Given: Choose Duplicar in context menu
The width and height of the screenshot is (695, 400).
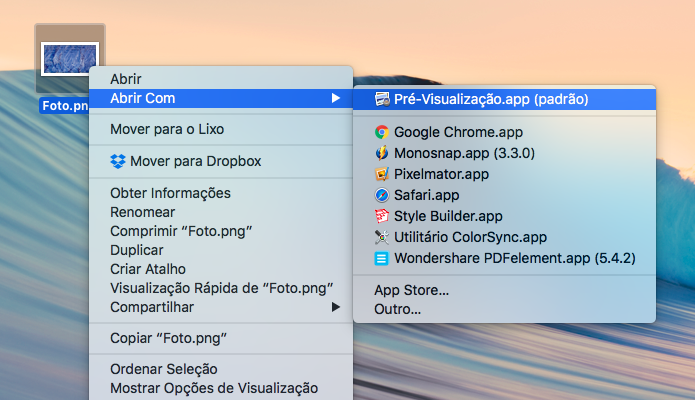Looking at the screenshot, I should coord(221,250).
